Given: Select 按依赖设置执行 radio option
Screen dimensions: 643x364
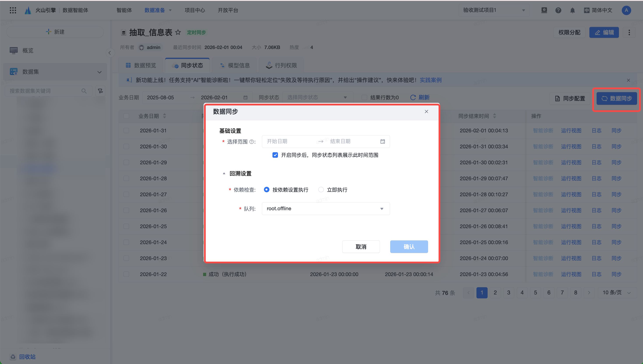Looking at the screenshot, I should pyautogui.click(x=267, y=190).
